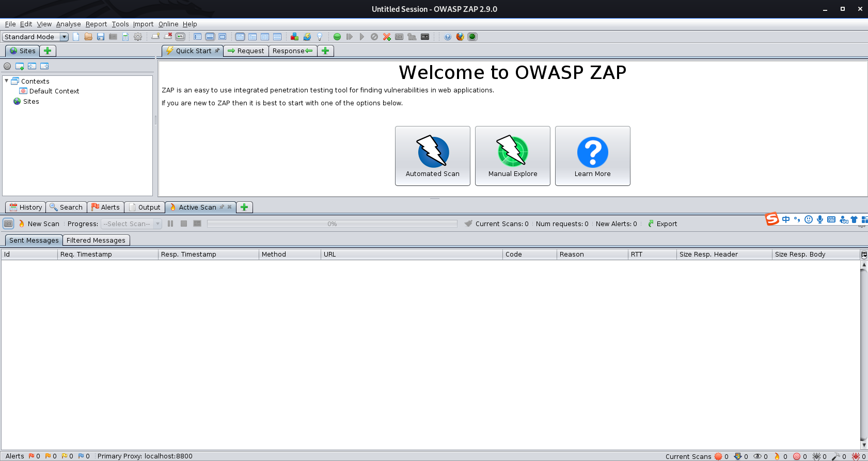This screenshot has width=868, height=461.
Task: Toggle the expand Information tabs layout button
Action: [x=210, y=37]
